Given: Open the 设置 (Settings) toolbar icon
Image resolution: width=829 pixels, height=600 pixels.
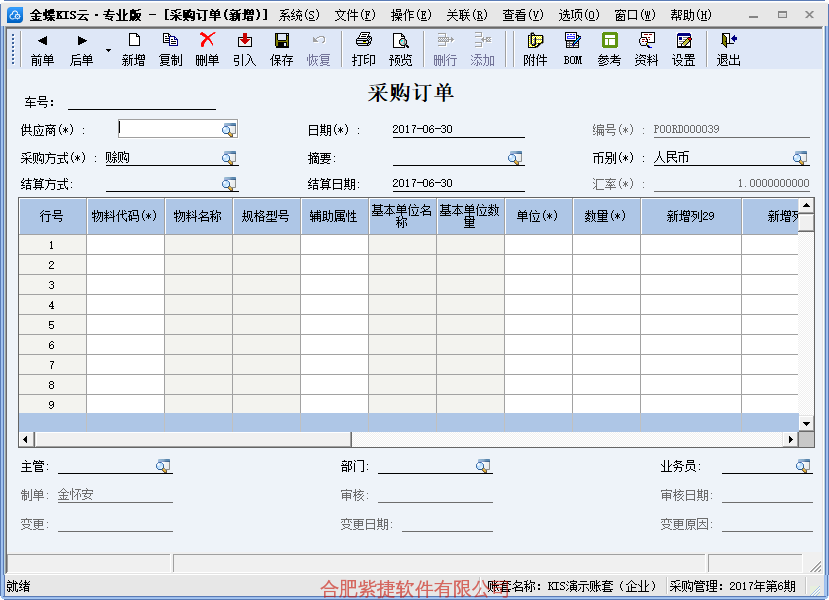Looking at the screenshot, I should pyautogui.click(x=683, y=49).
